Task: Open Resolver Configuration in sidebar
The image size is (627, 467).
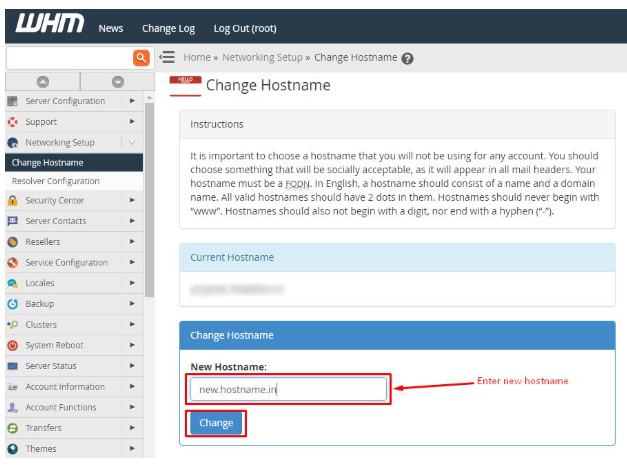Action: pyautogui.click(x=74, y=181)
